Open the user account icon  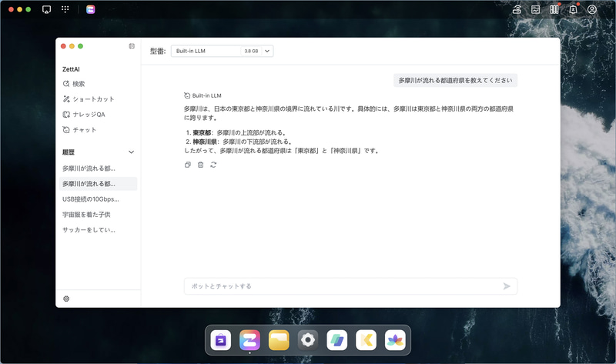pos(592,9)
